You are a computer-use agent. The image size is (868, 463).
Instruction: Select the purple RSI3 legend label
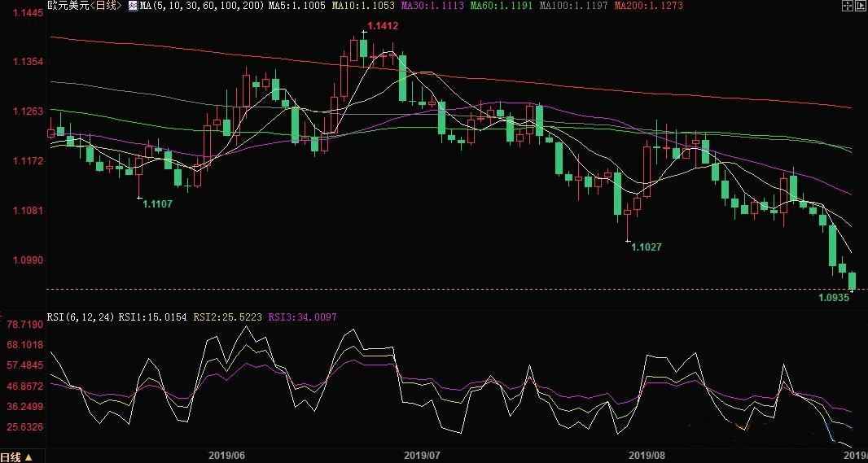click(x=302, y=317)
